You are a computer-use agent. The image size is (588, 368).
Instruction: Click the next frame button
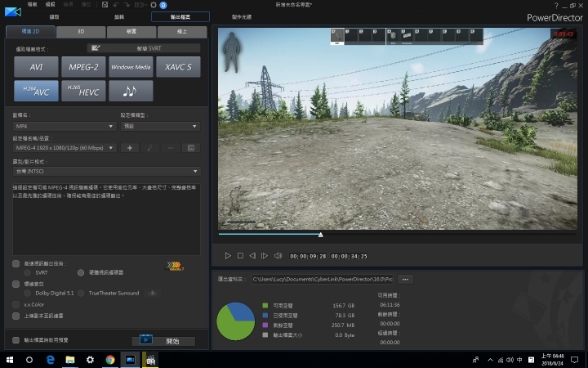pyautogui.click(x=265, y=256)
